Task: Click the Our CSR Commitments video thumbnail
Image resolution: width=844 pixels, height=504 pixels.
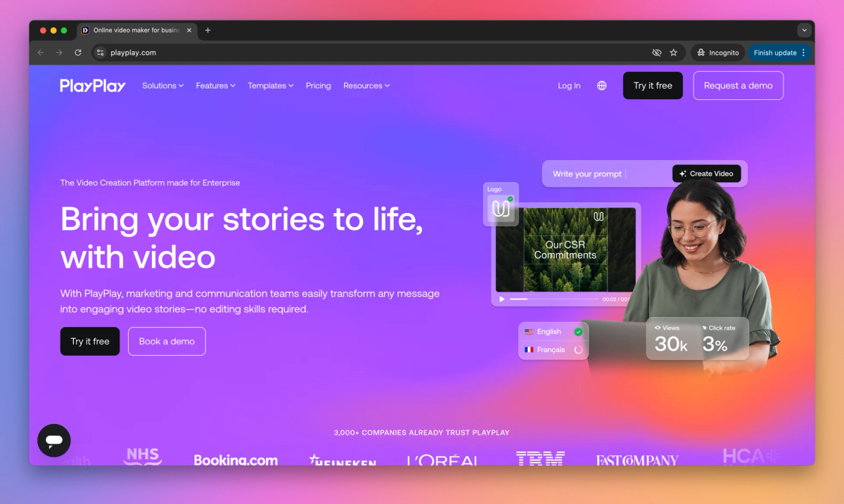Action: (x=565, y=250)
